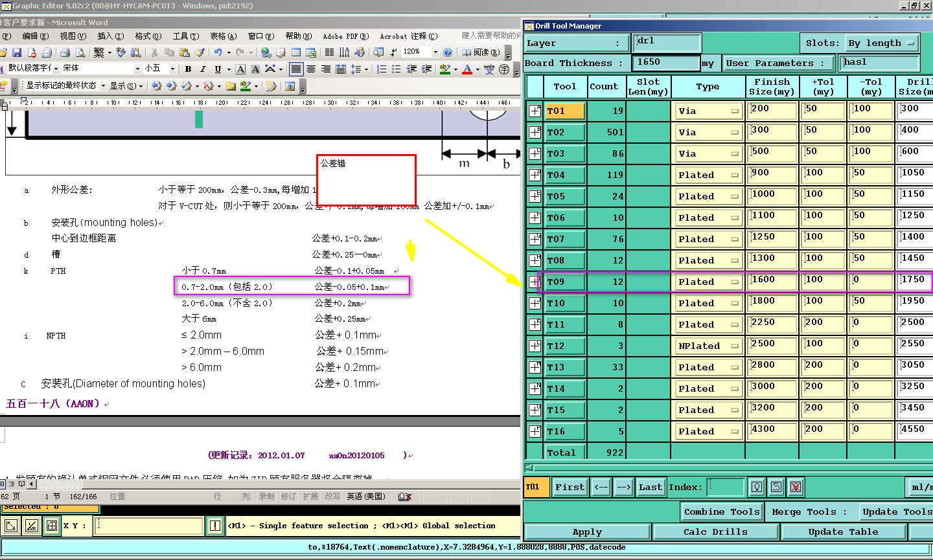Click the --> next tool button
Screen dimensions: 933x560
623,487
